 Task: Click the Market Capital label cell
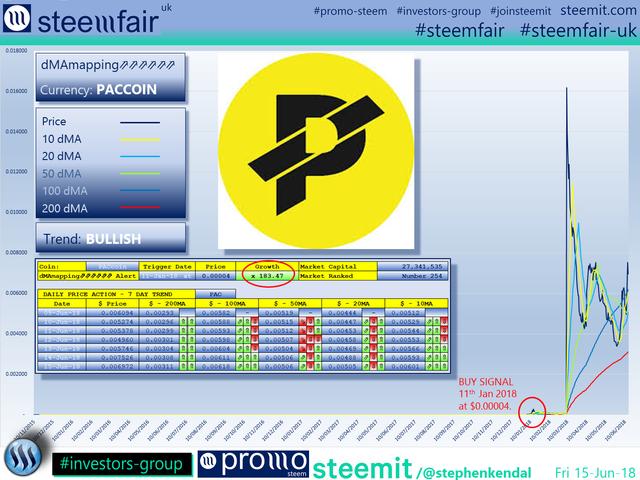coord(338,267)
